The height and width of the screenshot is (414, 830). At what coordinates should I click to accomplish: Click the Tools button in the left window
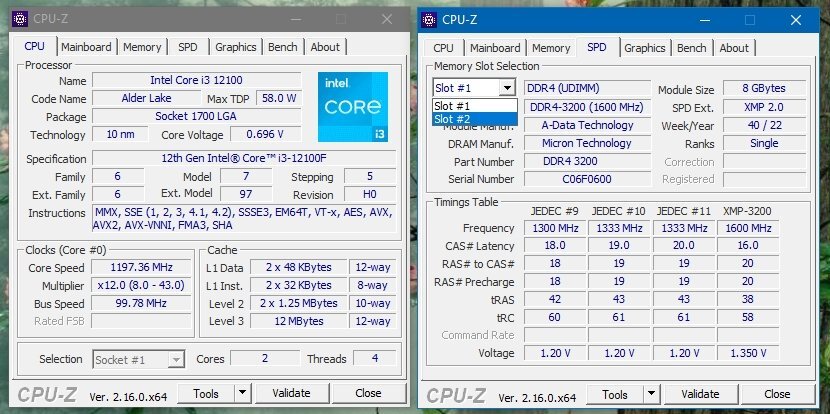coord(206,393)
